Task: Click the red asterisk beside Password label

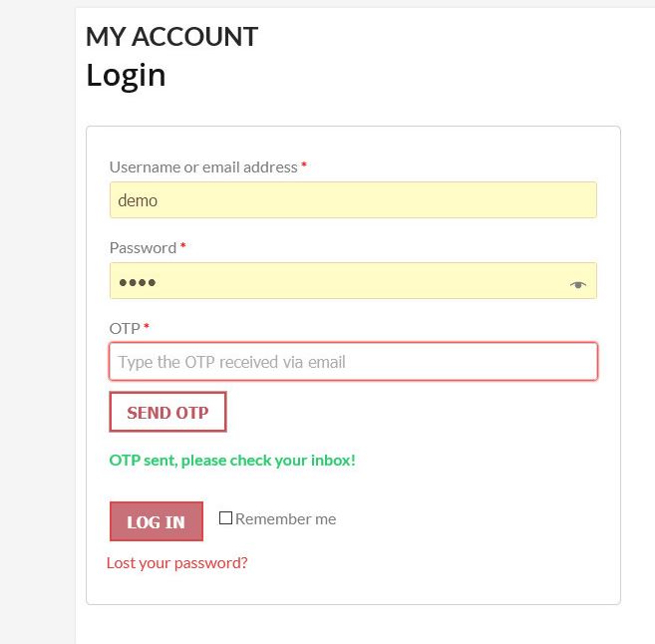Action: [x=183, y=245]
